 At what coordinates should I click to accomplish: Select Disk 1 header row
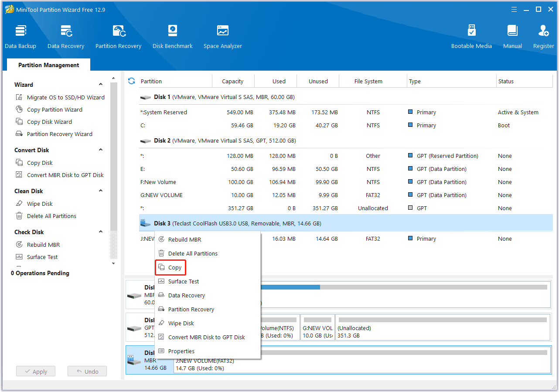346,97
